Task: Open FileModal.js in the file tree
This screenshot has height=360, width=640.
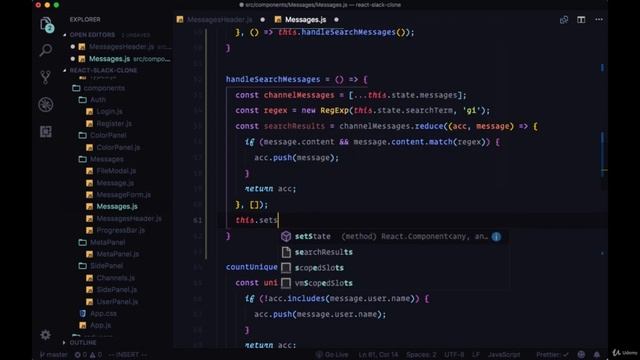Action: click(x=116, y=171)
